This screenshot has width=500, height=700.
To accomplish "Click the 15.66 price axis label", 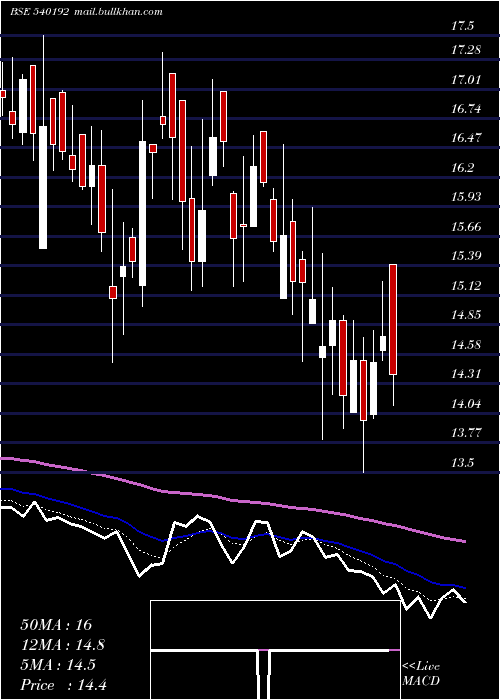I will click(x=466, y=227).
